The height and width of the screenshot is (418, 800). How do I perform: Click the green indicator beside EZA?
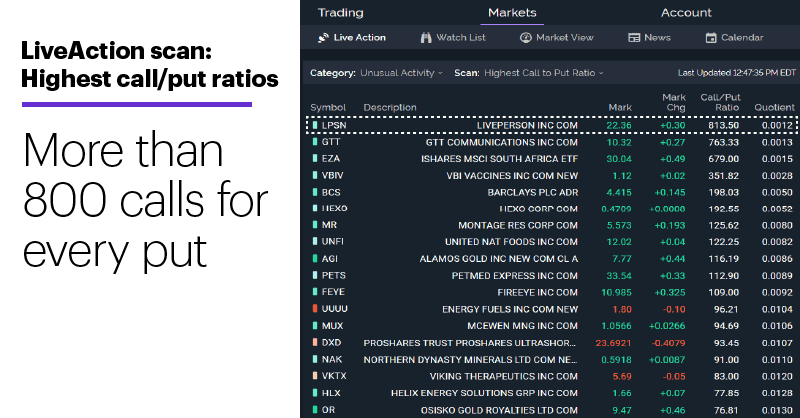(x=315, y=159)
